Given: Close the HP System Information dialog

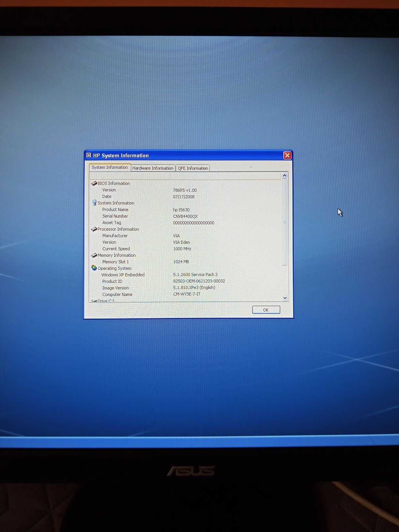Looking at the screenshot, I should tap(287, 155).
